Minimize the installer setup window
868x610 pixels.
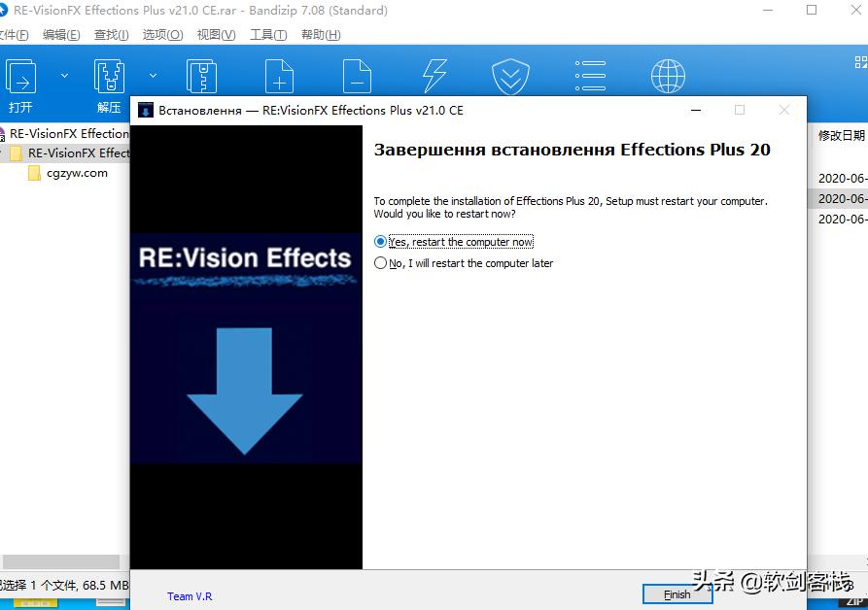[x=696, y=110]
